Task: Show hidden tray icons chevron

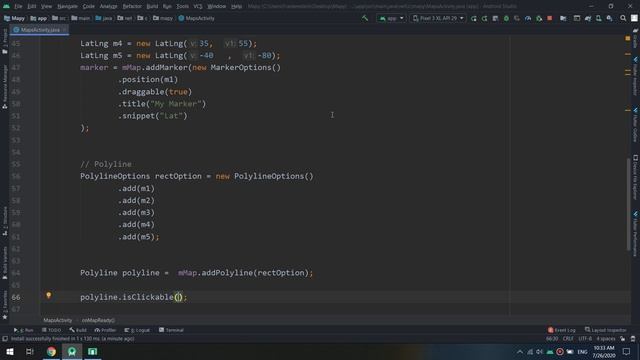Action: (520, 352)
